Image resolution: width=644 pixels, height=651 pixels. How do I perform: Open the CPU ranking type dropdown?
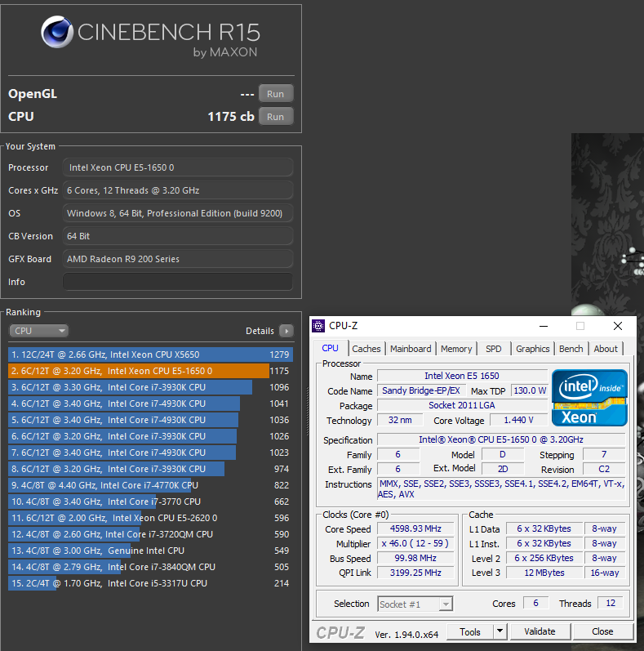coord(39,331)
